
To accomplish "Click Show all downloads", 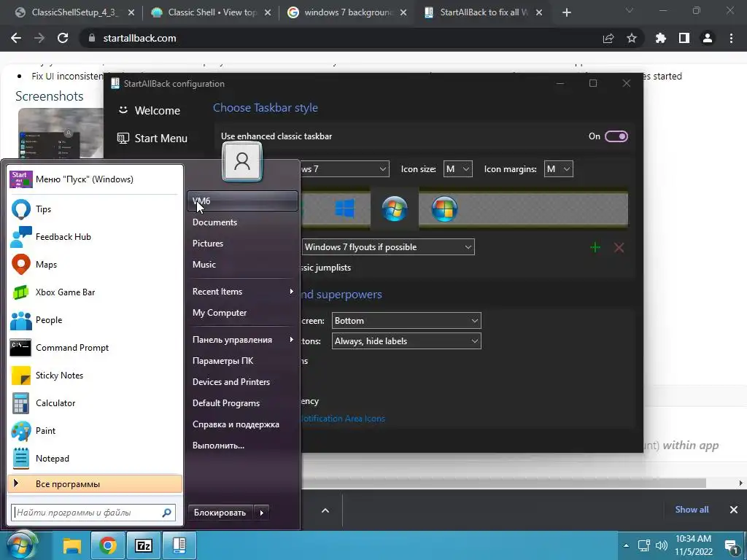I will click(x=692, y=510).
